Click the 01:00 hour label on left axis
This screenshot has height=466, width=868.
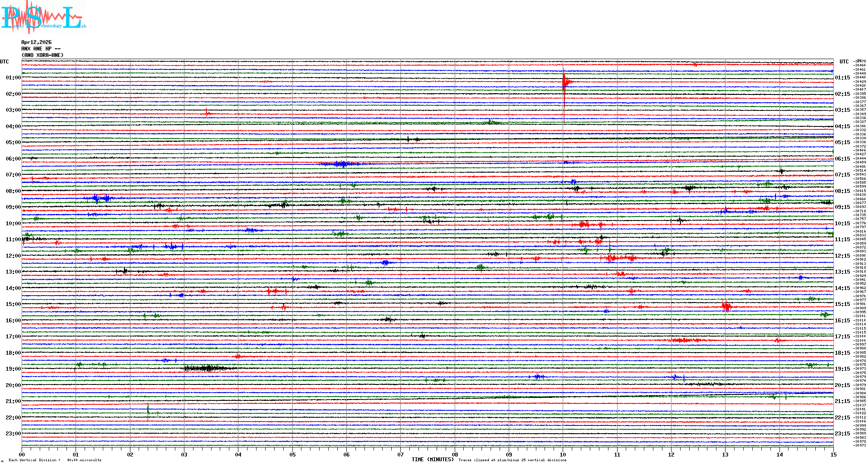coord(13,78)
